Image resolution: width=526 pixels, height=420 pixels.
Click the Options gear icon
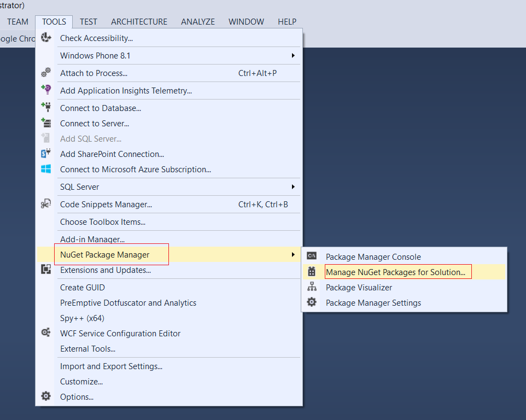coord(46,396)
